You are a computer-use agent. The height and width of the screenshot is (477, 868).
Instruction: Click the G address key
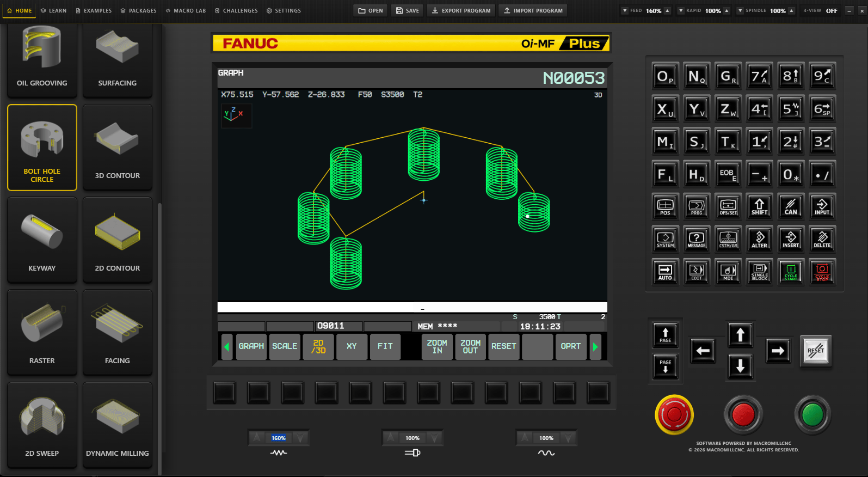(728, 77)
